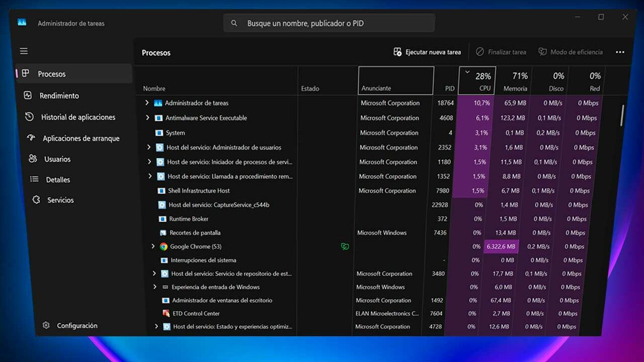The width and height of the screenshot is (644, 362).
Task: Toggle the hamburger navigation menu
Action: pyautogui.click(x=24, y=51)
